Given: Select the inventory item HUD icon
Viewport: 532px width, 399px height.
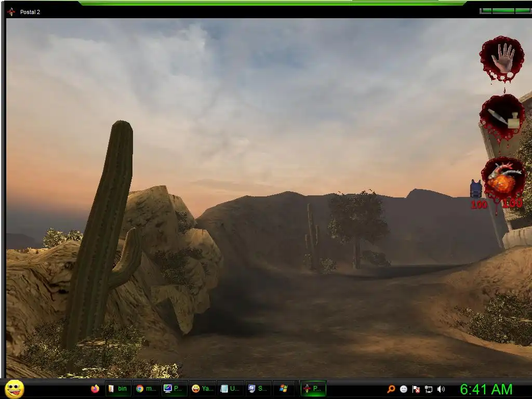Looking at the screenshot, I should (502, 117).
